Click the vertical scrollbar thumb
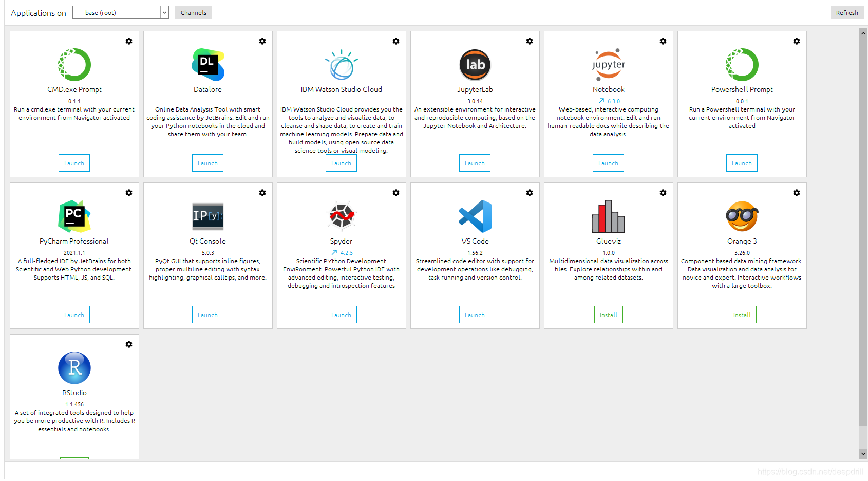868x481 pixels. (863, 232)
